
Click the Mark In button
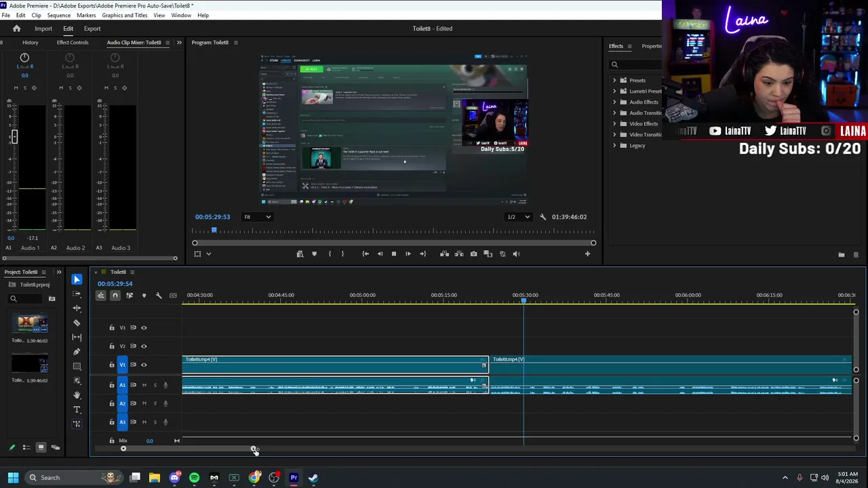(x=330, y=253)
